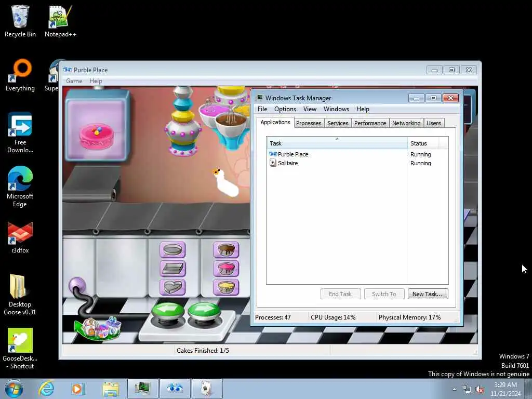Switch to Solitaire taskbar button

pyautogui.click(x=207, y=389)
